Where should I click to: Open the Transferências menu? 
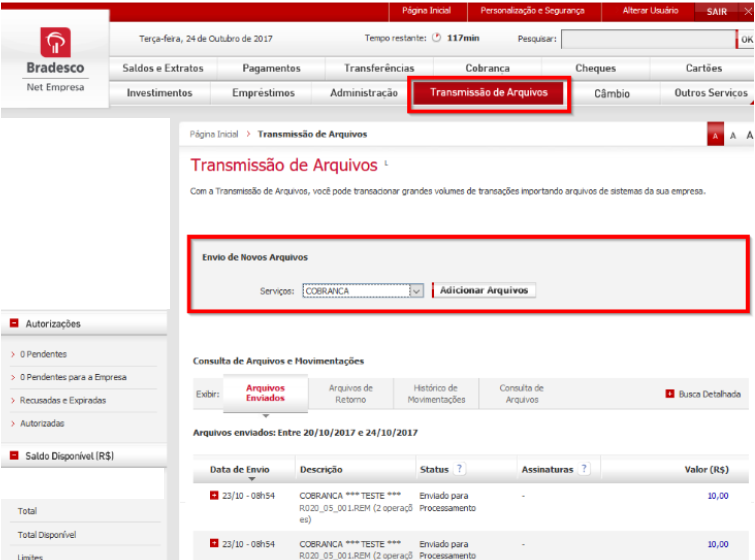(379, 68)
